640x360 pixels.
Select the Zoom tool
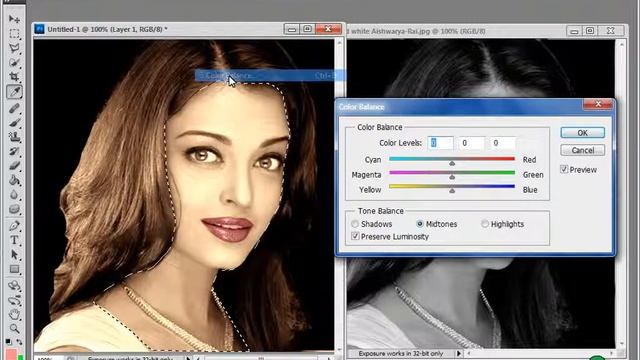(14, 329)
